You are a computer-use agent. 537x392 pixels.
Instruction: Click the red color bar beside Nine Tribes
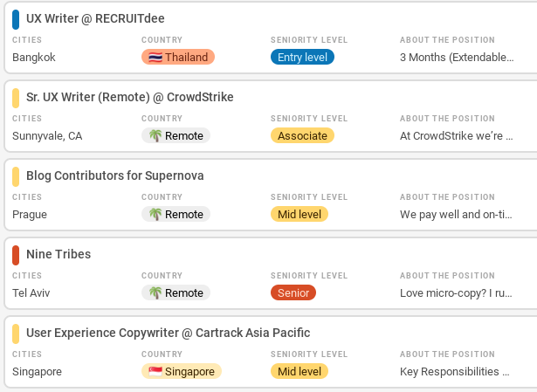pos(16,255)
